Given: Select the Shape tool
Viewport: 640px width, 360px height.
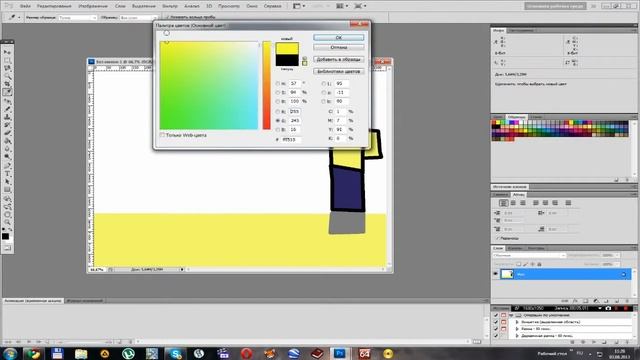Looking at the screenshot, I should click(7, 190).
